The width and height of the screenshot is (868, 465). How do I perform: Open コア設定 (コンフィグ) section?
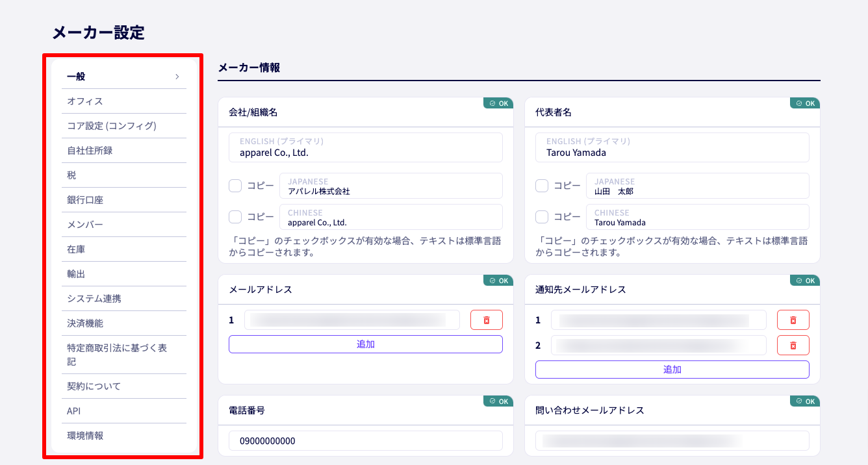(x=124, y=126)
